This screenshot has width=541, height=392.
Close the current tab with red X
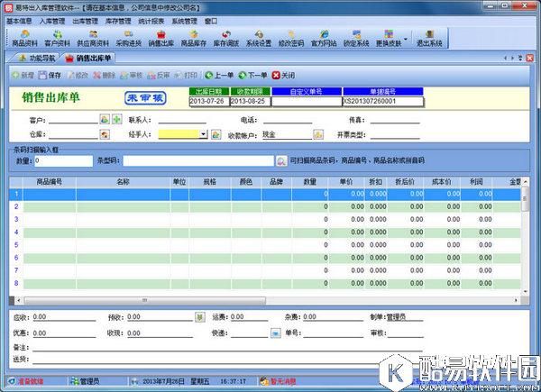pos(529,58)
